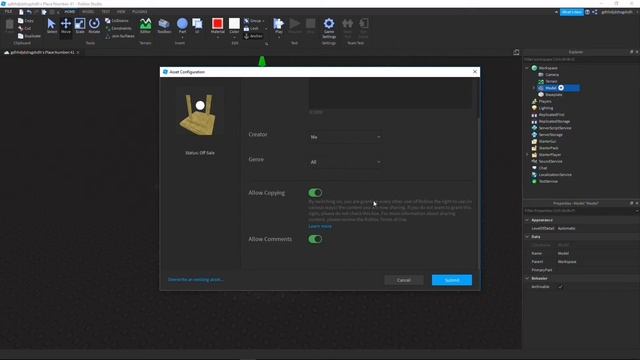Collapse the Data section in Properties

coord(527,237)
